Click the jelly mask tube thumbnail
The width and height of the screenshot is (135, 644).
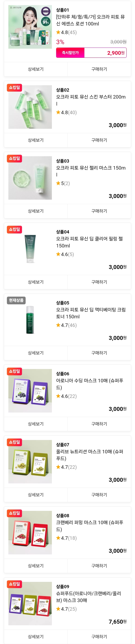30,178
